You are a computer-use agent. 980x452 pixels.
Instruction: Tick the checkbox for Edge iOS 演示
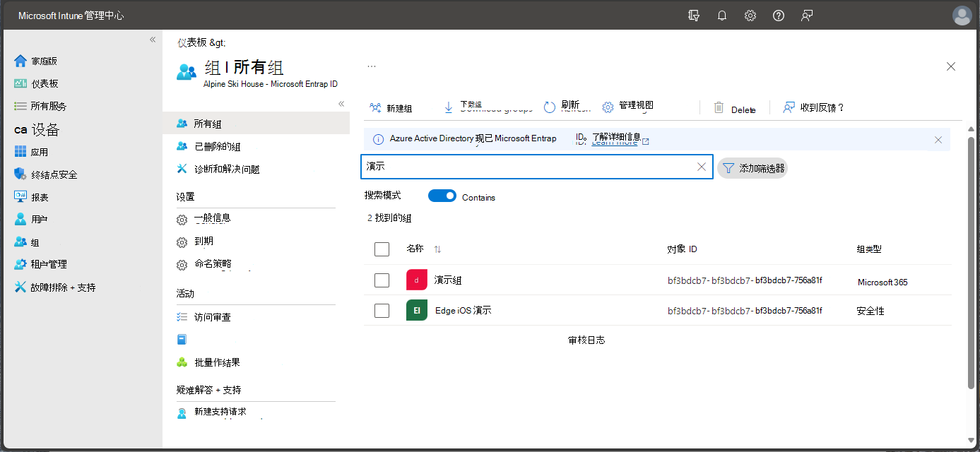point(382,310)
